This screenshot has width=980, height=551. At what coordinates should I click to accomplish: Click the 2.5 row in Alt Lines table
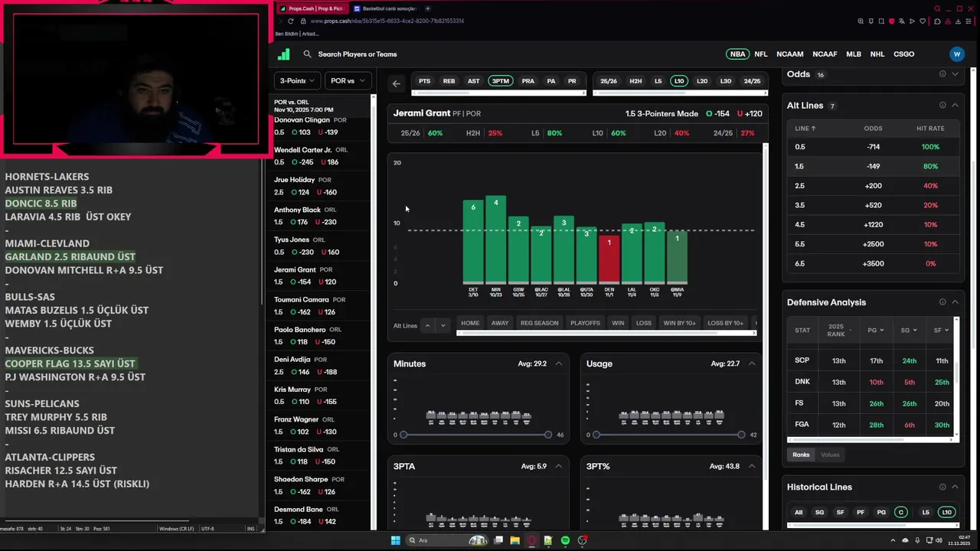[872, 186]
